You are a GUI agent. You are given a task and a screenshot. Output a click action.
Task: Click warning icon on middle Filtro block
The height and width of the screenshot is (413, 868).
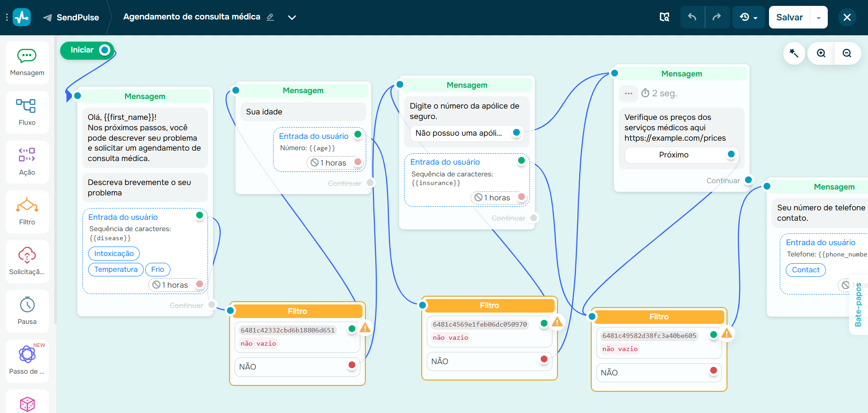[557, 322]
